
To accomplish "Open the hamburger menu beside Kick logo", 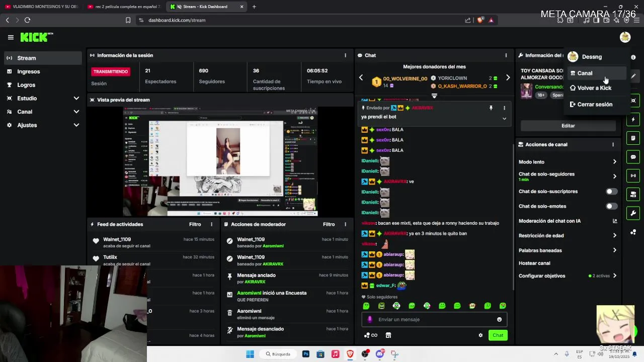I will 11,37.
